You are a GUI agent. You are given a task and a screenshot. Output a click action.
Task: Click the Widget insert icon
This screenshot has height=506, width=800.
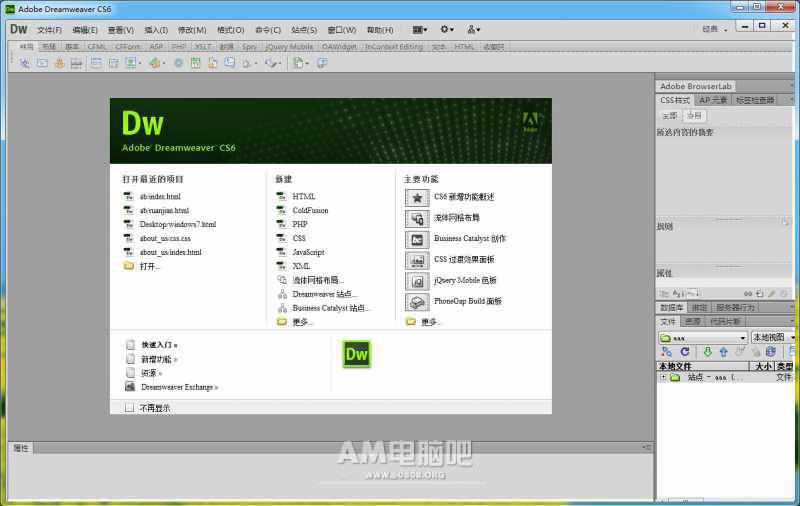179,63
